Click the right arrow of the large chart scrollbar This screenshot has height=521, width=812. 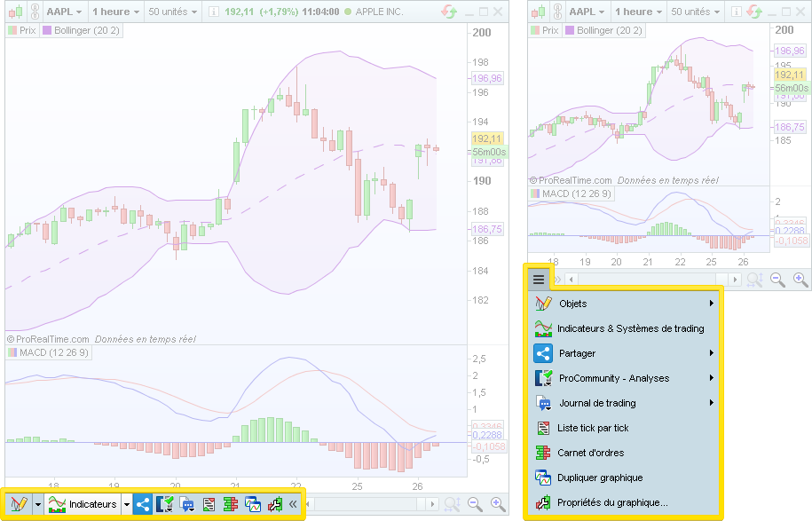click(x=432, y=504)
